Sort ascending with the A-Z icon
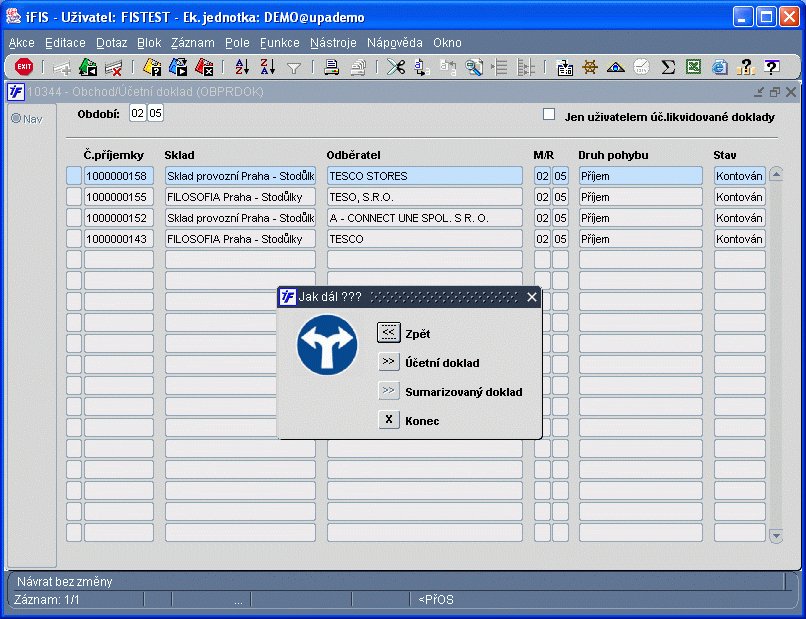806x619 pixels. coord(241,67)
